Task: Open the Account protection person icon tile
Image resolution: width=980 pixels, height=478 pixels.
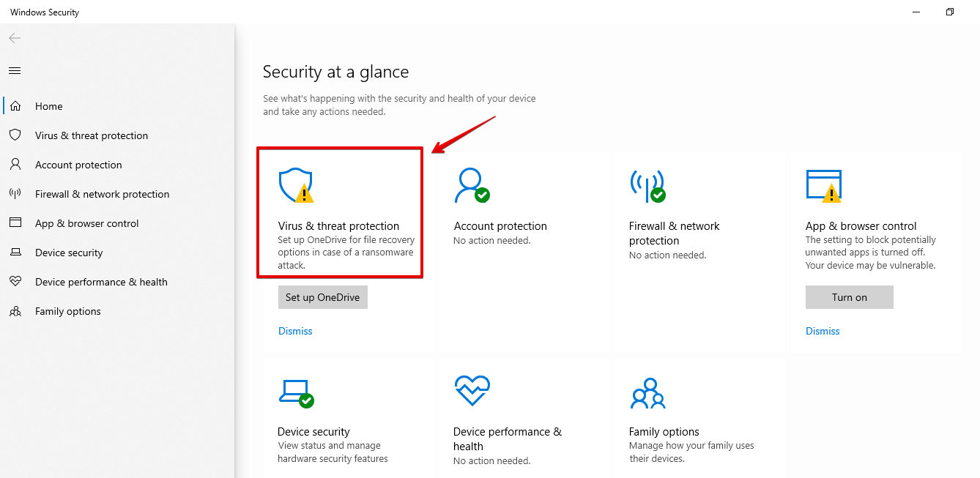Action: [471, 186]
